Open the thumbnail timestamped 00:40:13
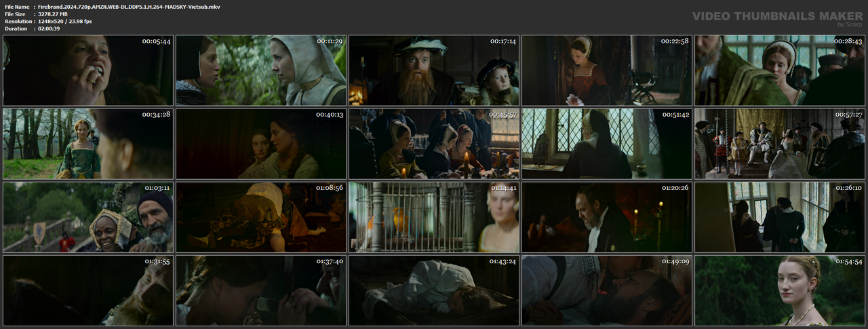This screenshot has height=329, width=868. [x=261, y=144]
